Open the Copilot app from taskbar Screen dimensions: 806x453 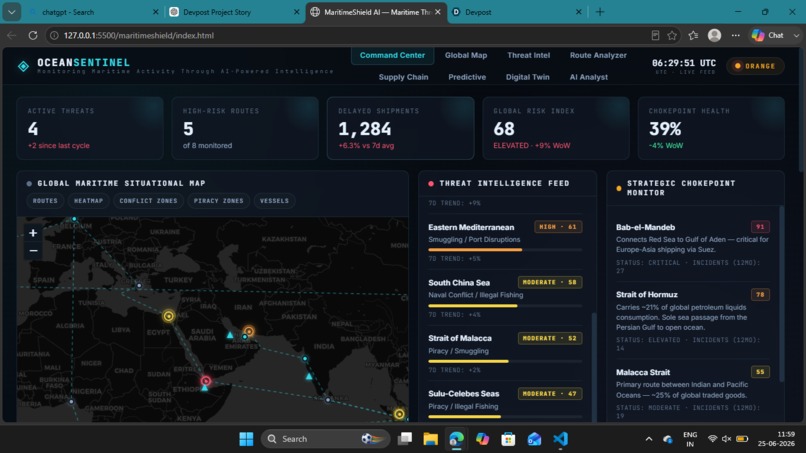[x=482, y=439]
